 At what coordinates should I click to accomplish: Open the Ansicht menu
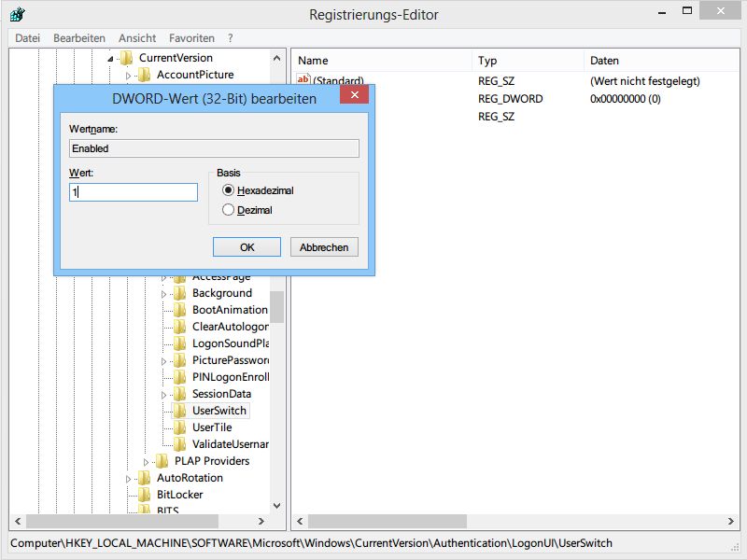point(137,38)
